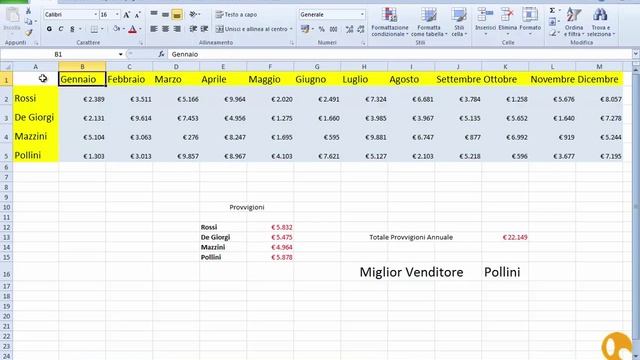
Task: Click the Copy icon
Action: (x=28, y=22)
